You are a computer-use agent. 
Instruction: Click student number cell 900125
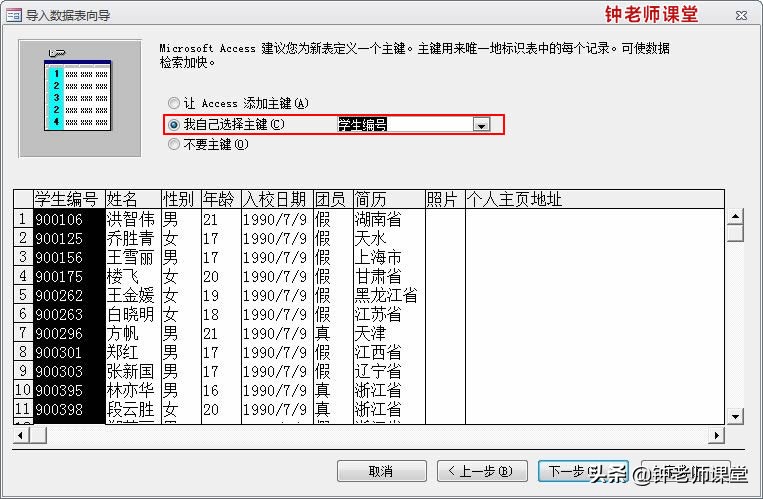[x=69, y=239]
